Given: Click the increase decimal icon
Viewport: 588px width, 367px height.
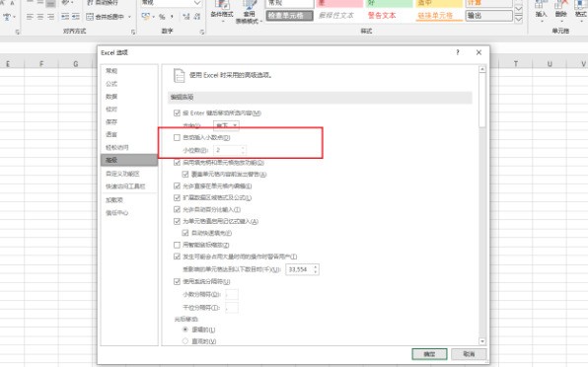Looking at the screenshot, I should tap(186, 17).
